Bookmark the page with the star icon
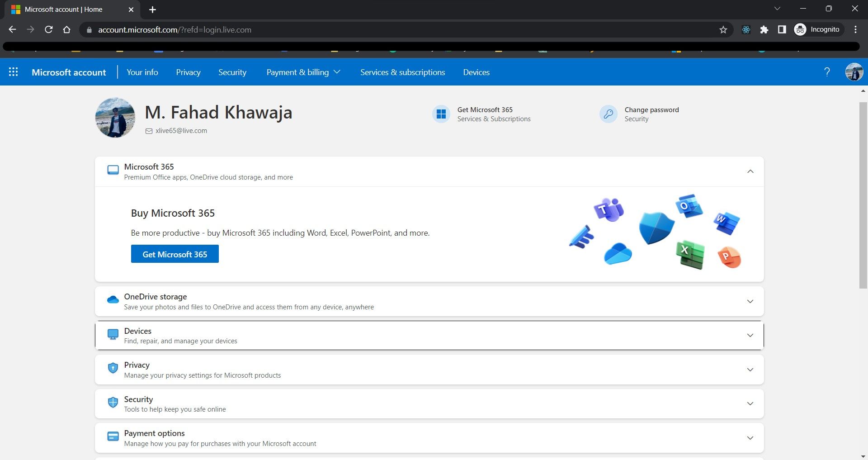This screenshot has height=460, width=868. pos(723,29)
